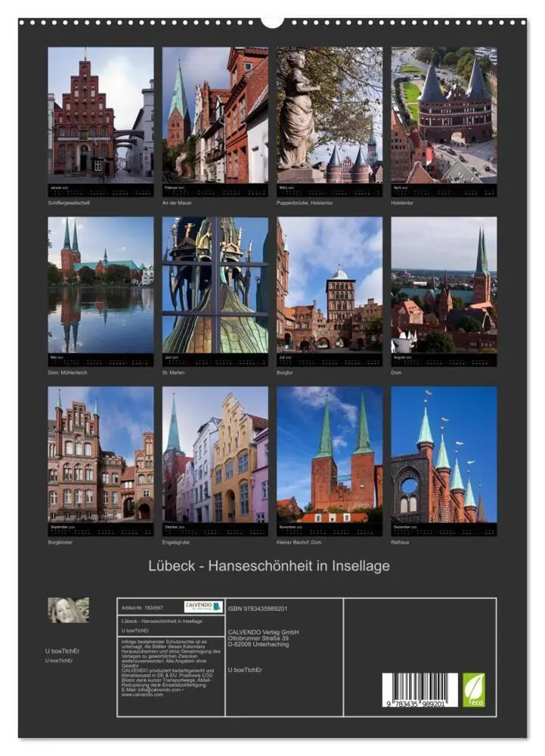Open the Dom August skyline photo
The height and width of the screenshot is (756, 545).
pyautogui.click(x=444, y=285)
